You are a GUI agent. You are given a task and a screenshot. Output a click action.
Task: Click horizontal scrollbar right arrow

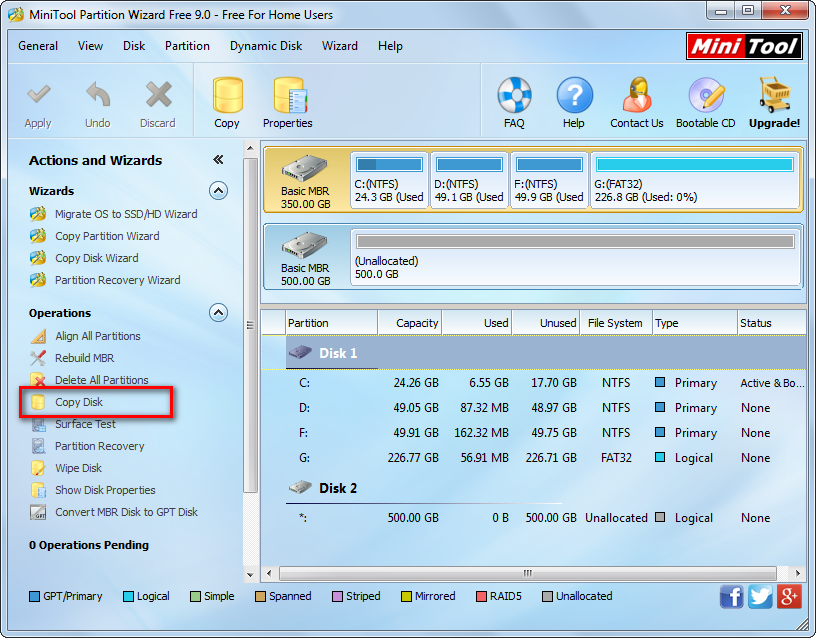click(798, 573)
